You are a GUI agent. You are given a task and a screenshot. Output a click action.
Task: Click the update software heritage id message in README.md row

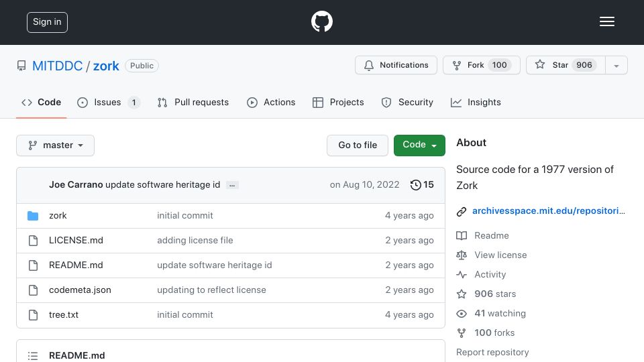[x=215, y=265]
